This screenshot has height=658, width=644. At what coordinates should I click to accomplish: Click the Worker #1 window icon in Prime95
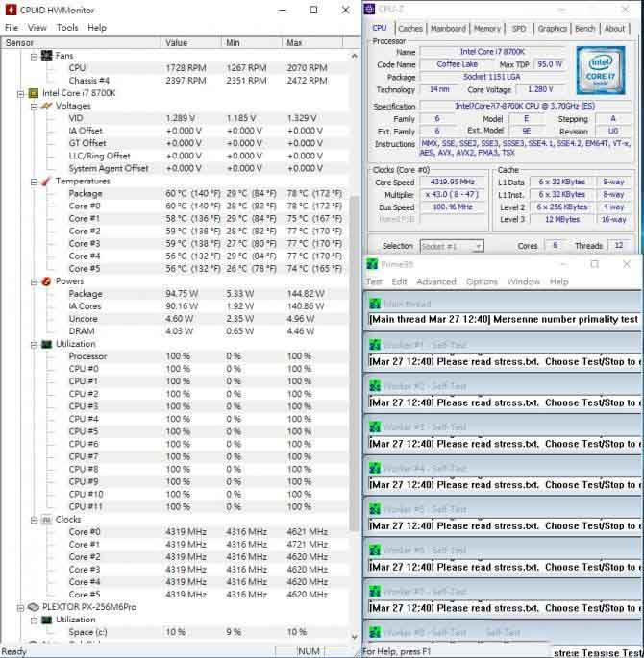(375, 345)
